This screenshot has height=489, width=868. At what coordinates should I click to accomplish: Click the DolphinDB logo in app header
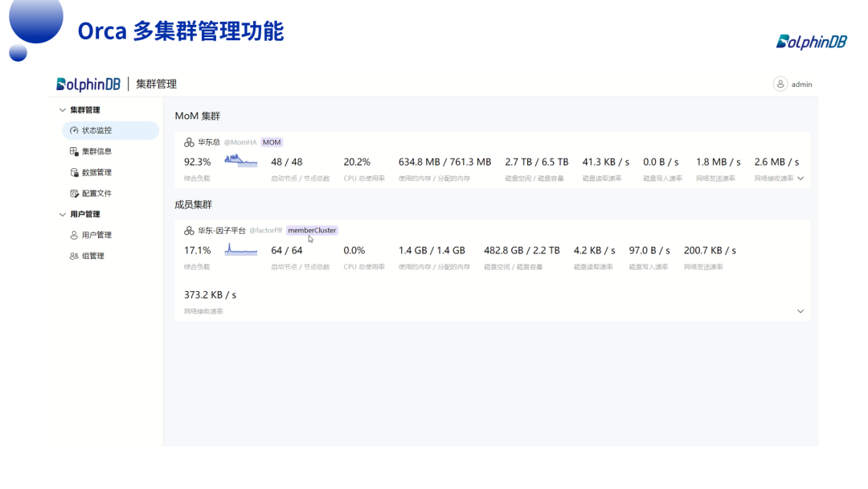[88, 84]
